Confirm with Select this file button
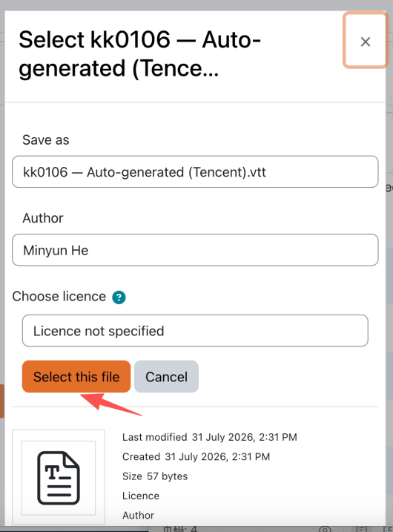Screen dimensions: 393x532 [x=76, y=377]
